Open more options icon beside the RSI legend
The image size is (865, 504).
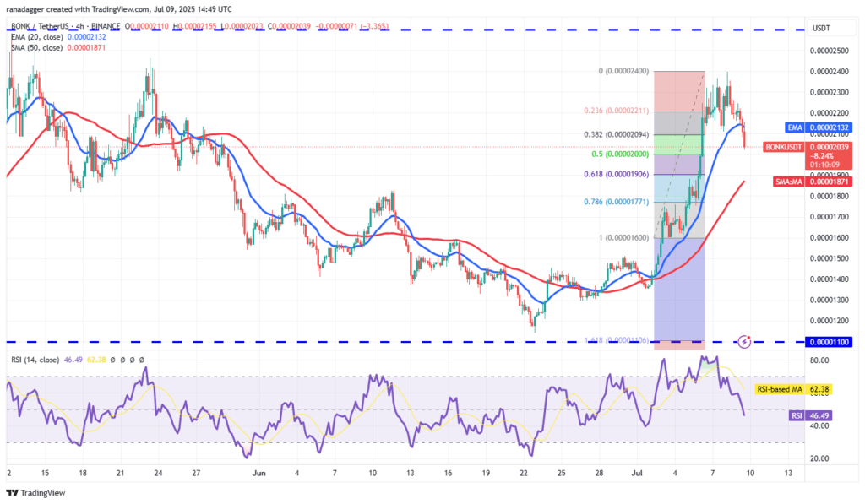click(x=141, y=360)
